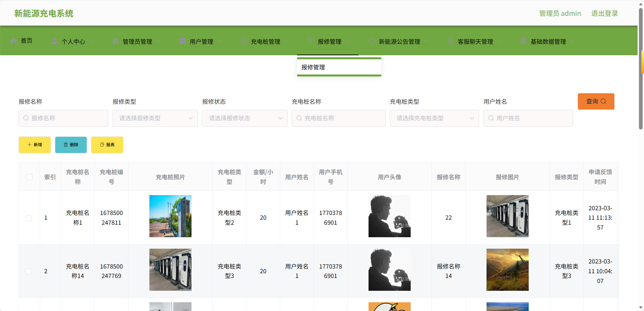644x311 pixels.
Task: Open the 请选择充电桩类型 dropdown
Action: 434,118
